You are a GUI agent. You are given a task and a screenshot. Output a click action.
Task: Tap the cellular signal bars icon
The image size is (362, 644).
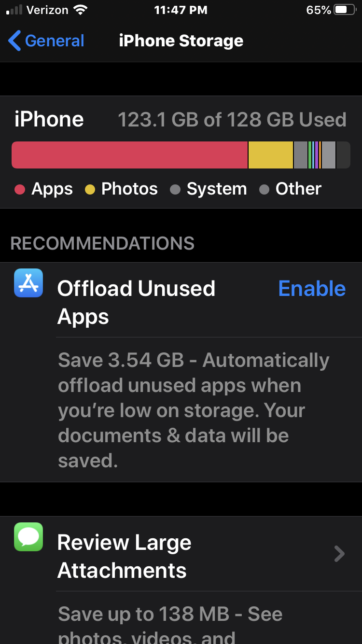(x=14, y=10)
